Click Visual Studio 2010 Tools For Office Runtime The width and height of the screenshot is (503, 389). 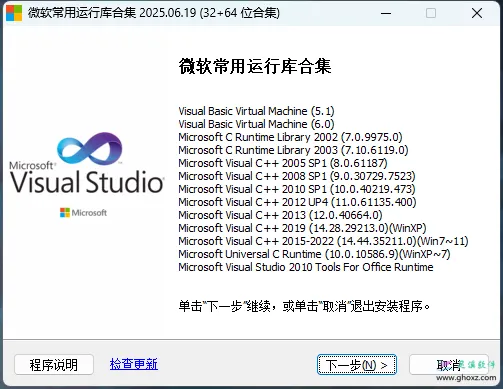click(306, 267)
